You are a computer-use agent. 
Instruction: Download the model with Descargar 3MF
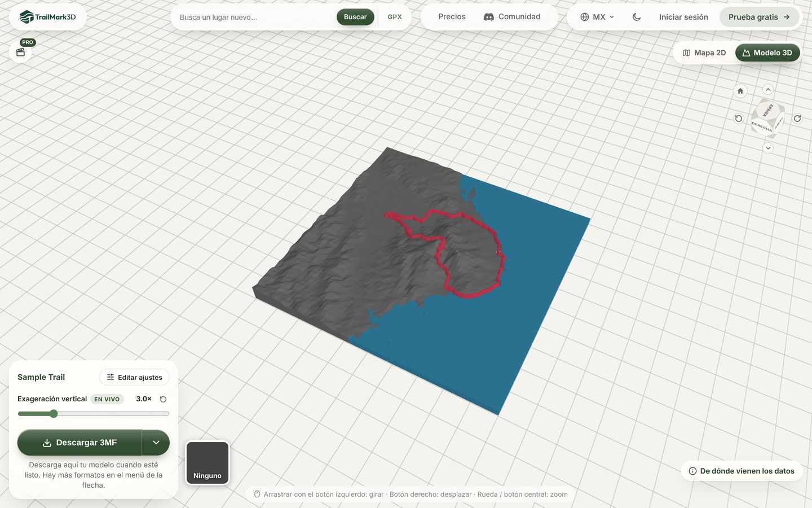(80, 443)
